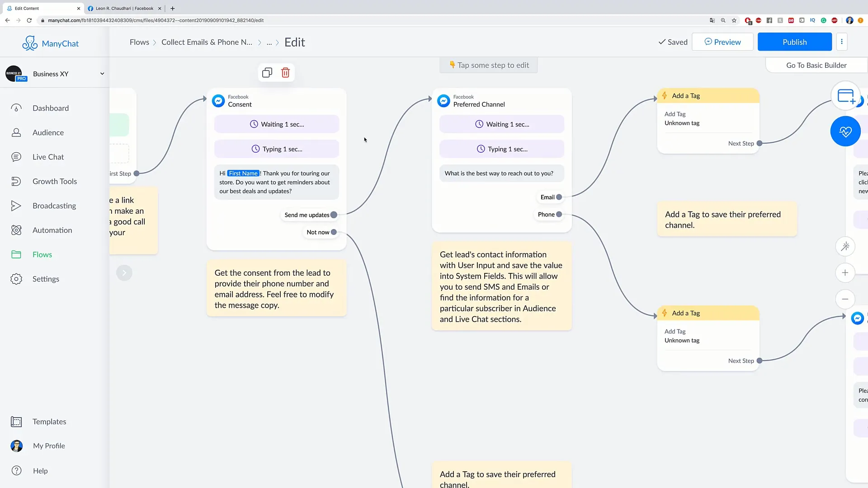Open the Audience section
This screenshot has width=868, height=488.
point(48,132)
